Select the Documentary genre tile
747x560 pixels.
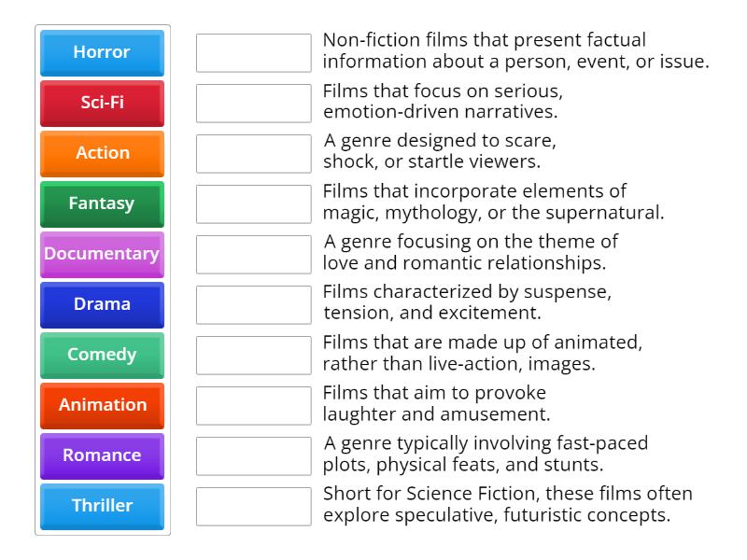click(102, 254)
